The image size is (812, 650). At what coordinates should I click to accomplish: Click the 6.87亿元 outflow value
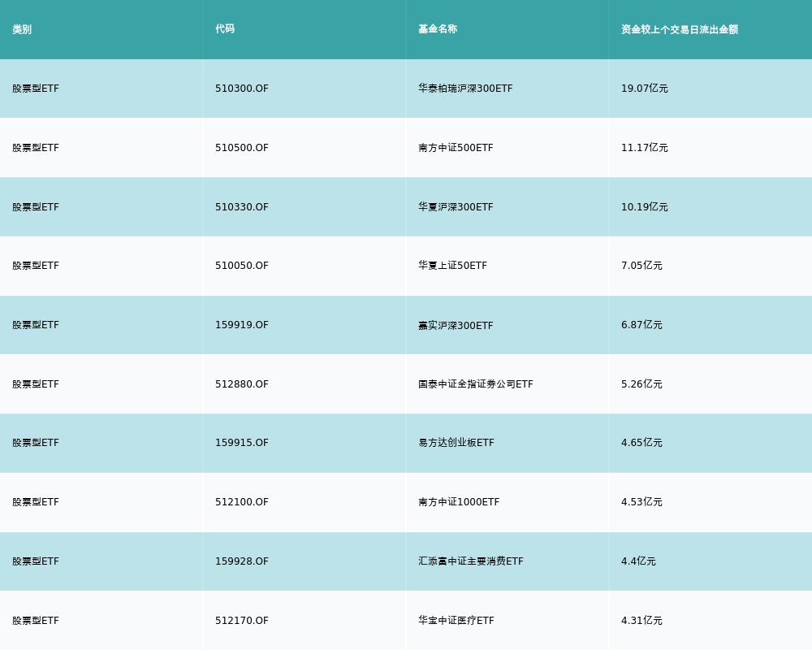641,325
